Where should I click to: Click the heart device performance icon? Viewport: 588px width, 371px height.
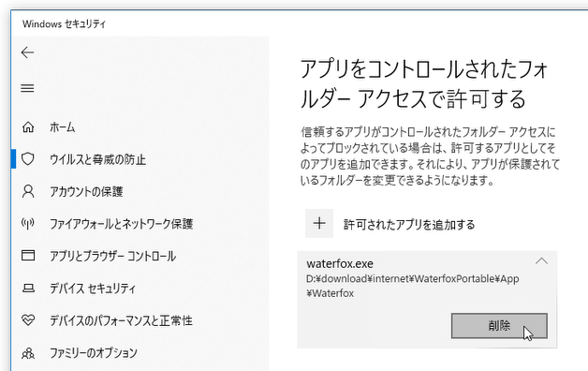coord(28,320)
